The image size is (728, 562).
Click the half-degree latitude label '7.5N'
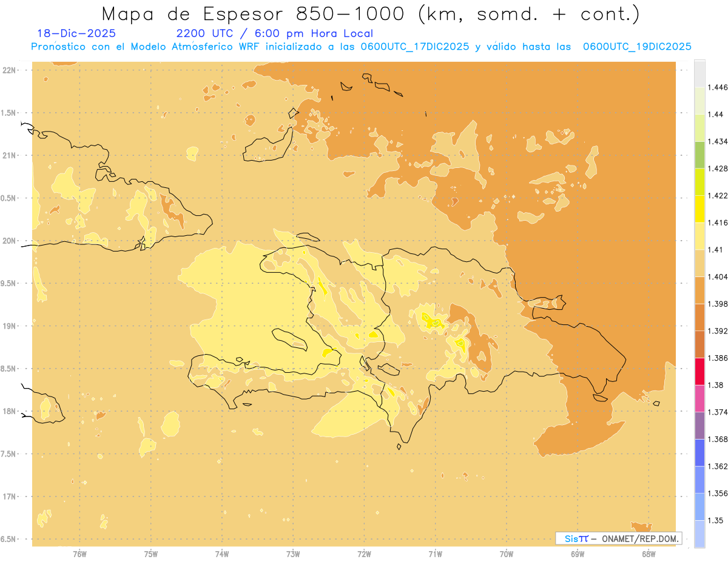click(x=8, y=453)
